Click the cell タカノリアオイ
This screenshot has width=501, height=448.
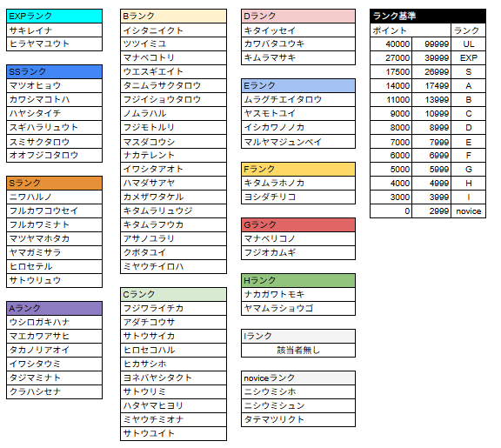(54, 351)
